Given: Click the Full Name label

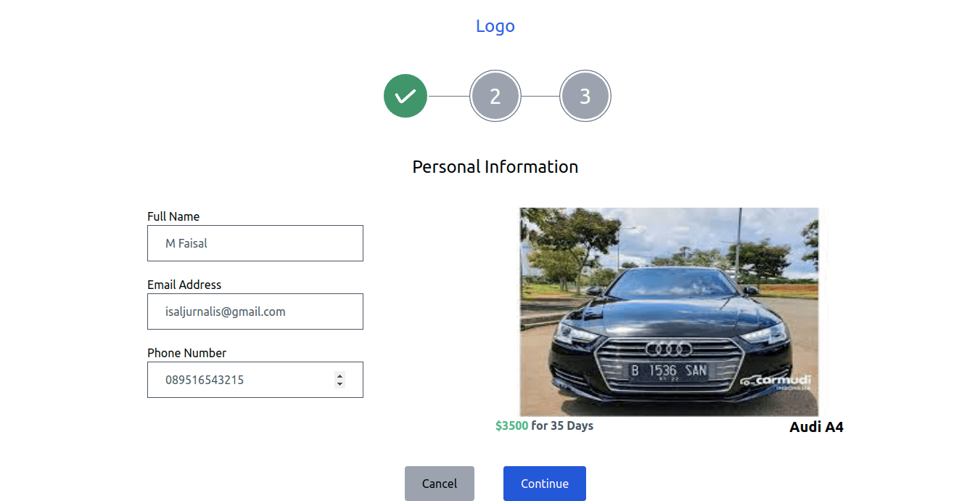Looking at the screenshot, I should [173, 216].
